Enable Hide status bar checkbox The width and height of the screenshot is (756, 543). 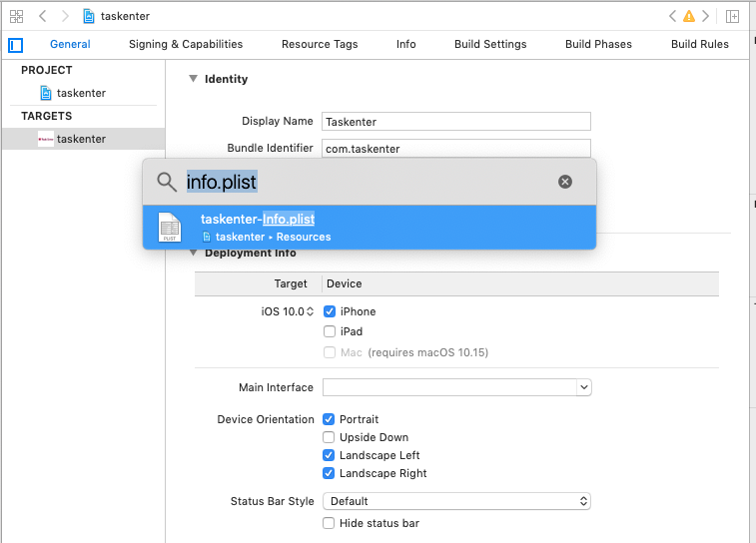click(x=329, y=523)
